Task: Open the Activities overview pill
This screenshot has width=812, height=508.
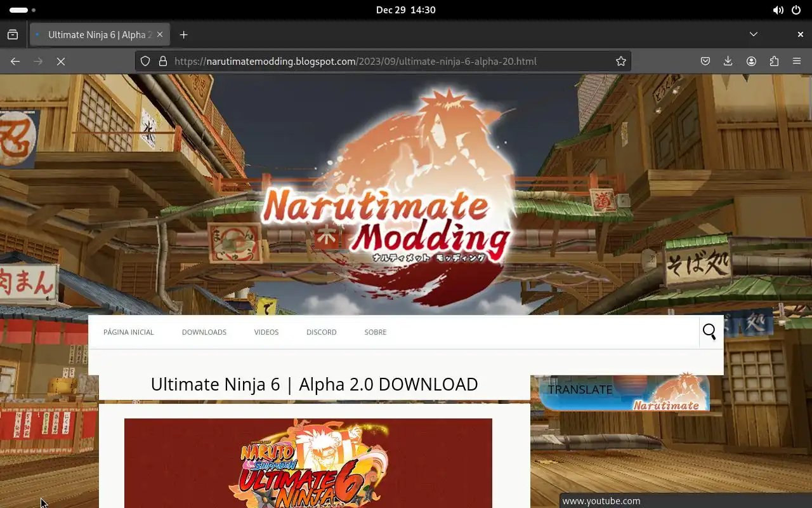Action: [23, 10]
